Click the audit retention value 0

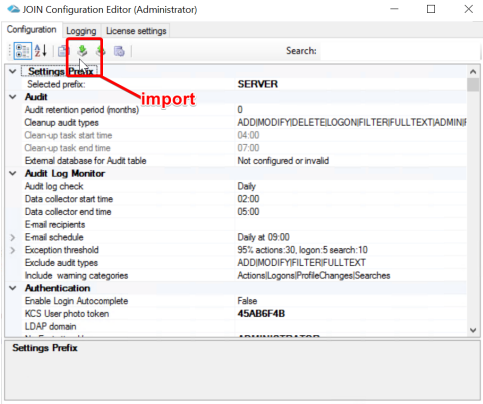[x=240, y=110]
